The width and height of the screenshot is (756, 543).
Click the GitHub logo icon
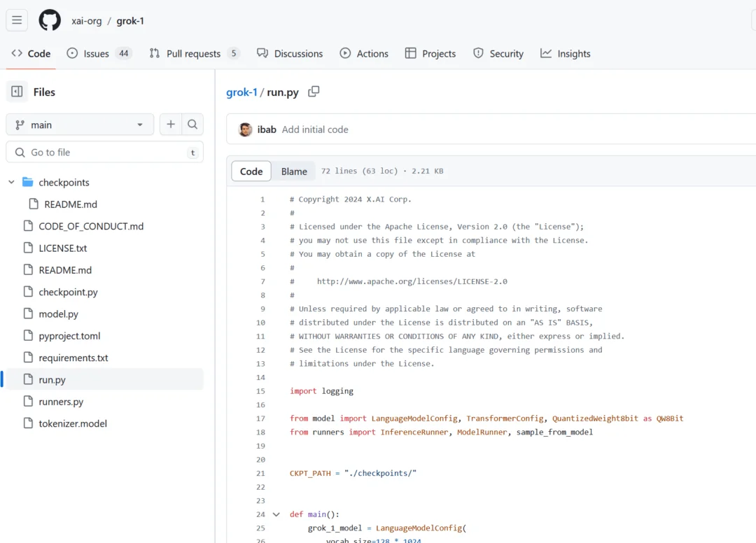(x=50, y=20)
